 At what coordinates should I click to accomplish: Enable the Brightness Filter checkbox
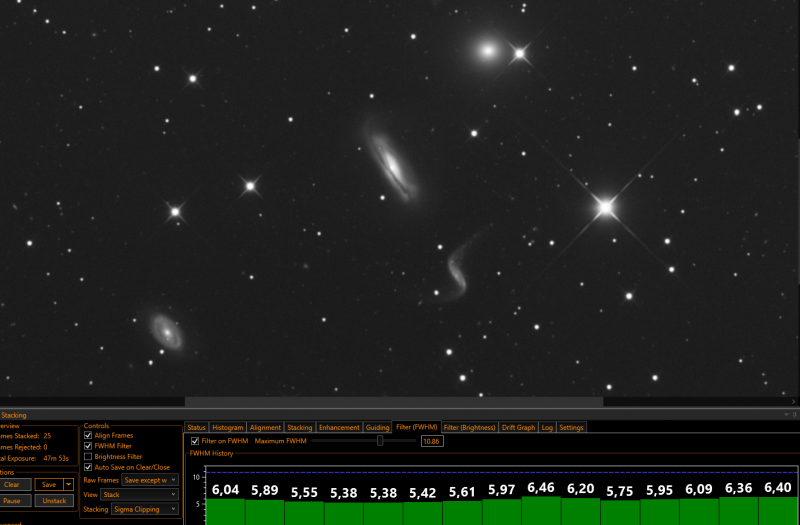point(88,457)
